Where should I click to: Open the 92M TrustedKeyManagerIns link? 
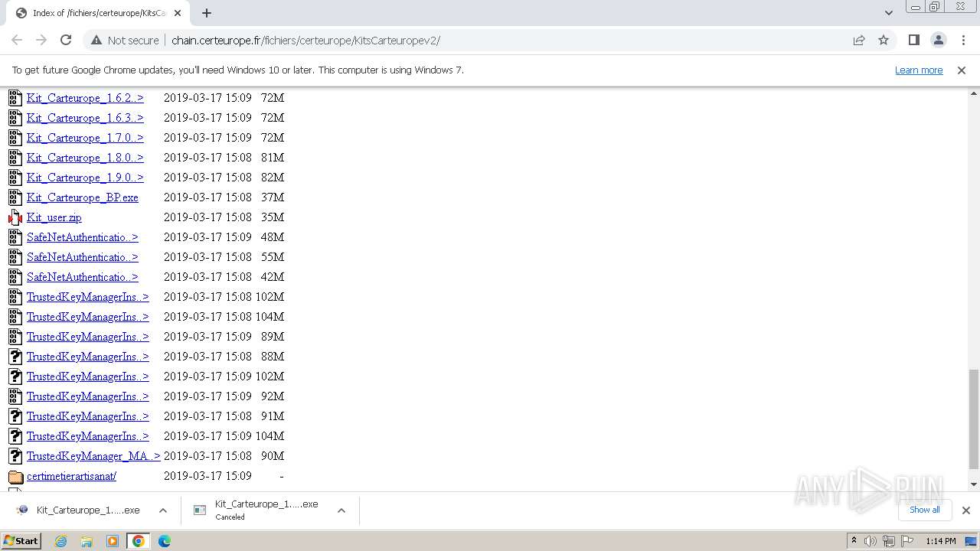(88, 396)
